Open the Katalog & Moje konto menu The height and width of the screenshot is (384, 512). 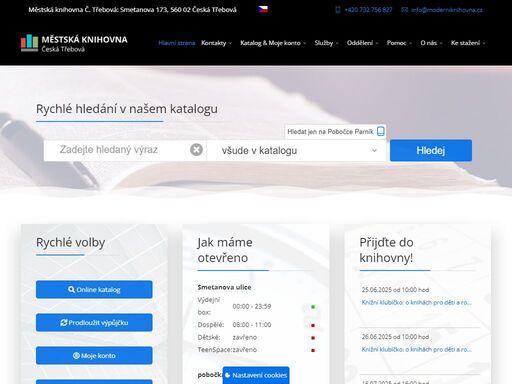[273, 43]
